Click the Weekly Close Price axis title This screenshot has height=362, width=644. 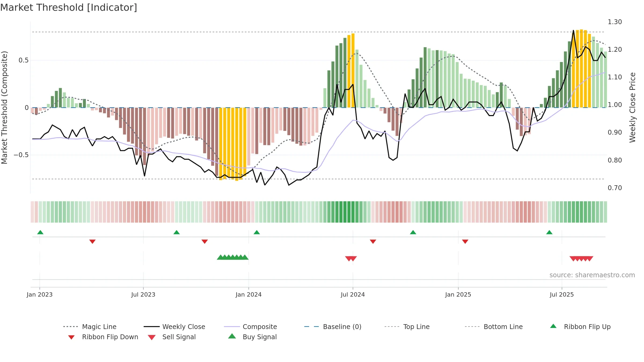tap(632, 107)
